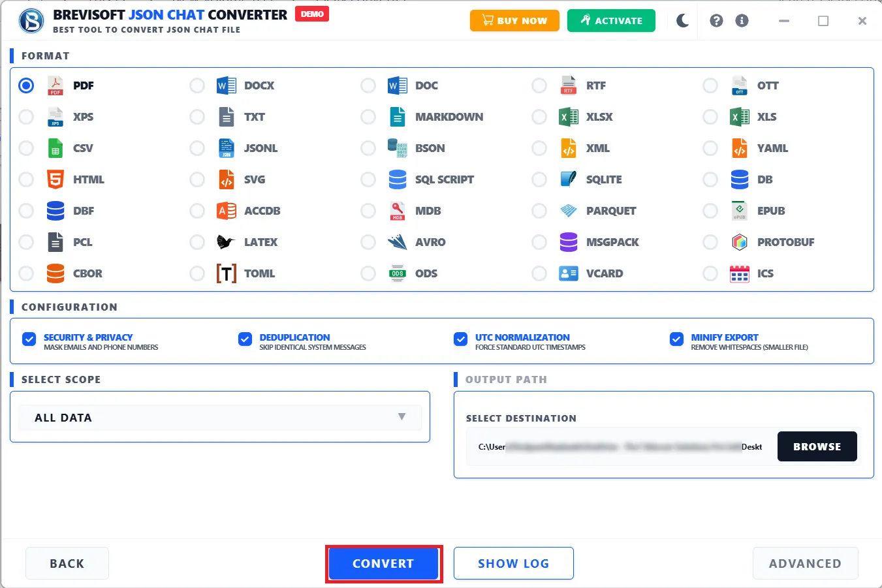Click the JSONL file icon
This screenshot has height=588, width=882.
click(x=227, y=148)
